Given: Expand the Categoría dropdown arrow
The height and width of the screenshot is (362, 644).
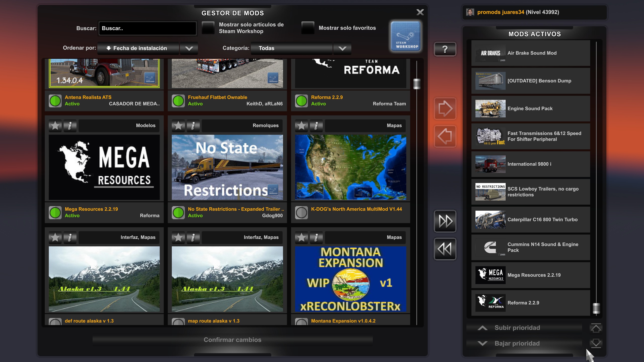Looking at the screenshot, I should 342,48.
